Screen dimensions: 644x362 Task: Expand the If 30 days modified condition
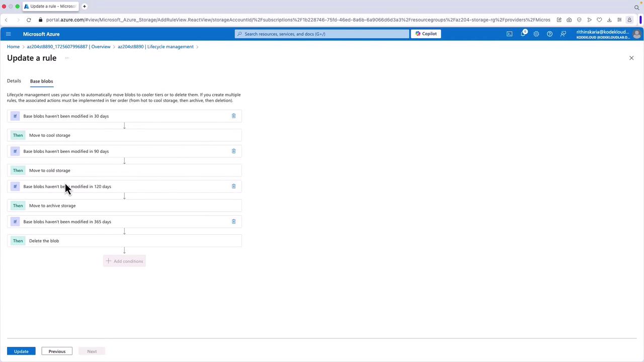click(124, 116)
